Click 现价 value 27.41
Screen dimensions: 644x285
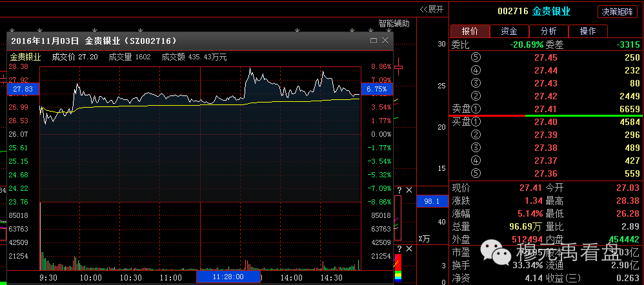(532, 188)
